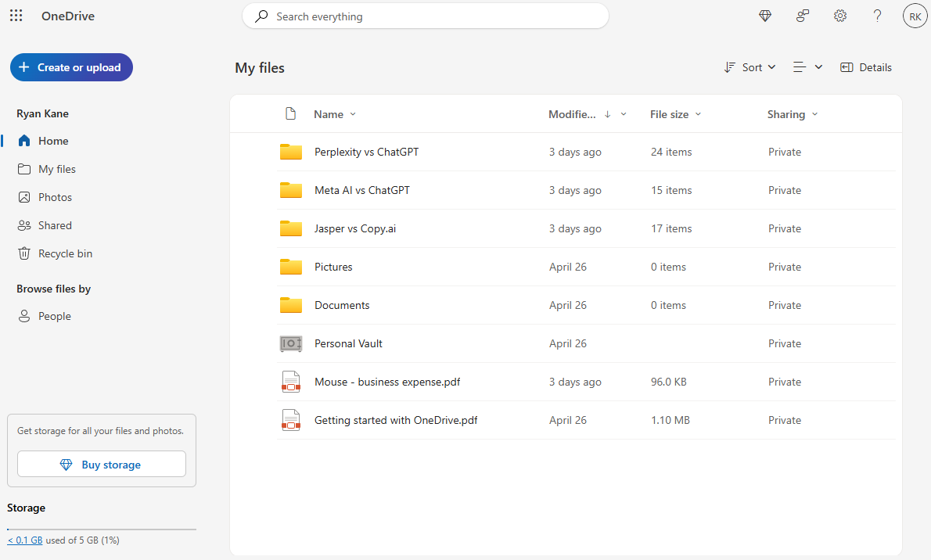Go to My files in sidebar
931x560 pixels.
[57, 169]
